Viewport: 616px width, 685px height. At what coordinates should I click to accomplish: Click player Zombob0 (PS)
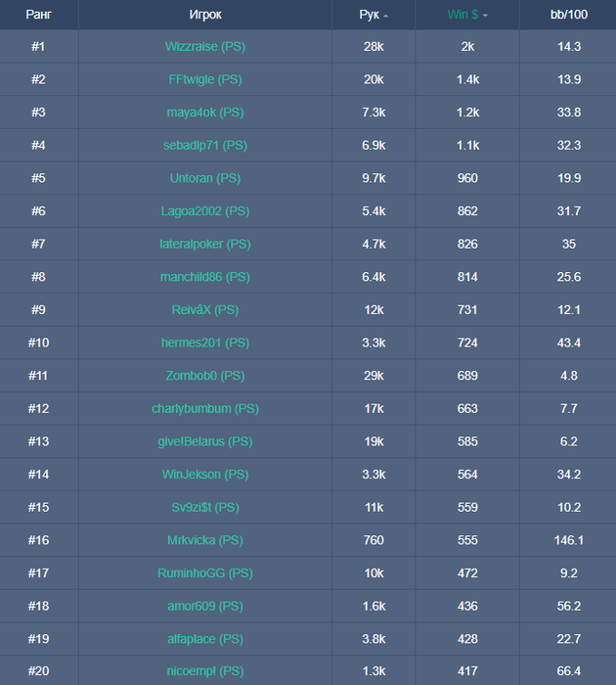point(205,376)
